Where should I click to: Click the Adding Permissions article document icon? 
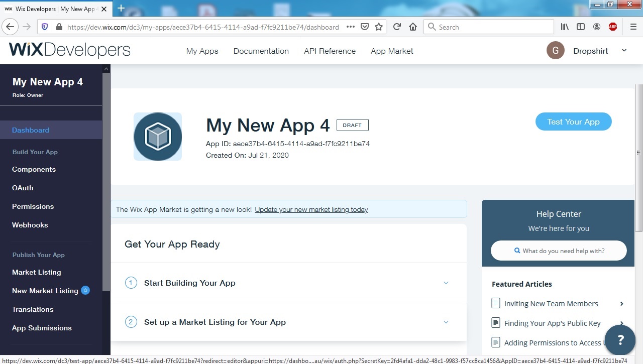[496, 343]
